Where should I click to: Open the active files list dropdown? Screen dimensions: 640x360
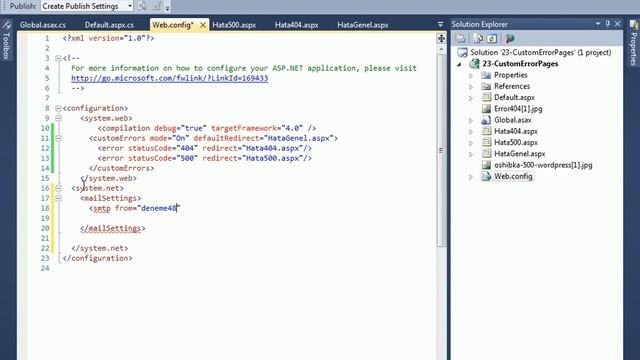[x=440, y=24]
